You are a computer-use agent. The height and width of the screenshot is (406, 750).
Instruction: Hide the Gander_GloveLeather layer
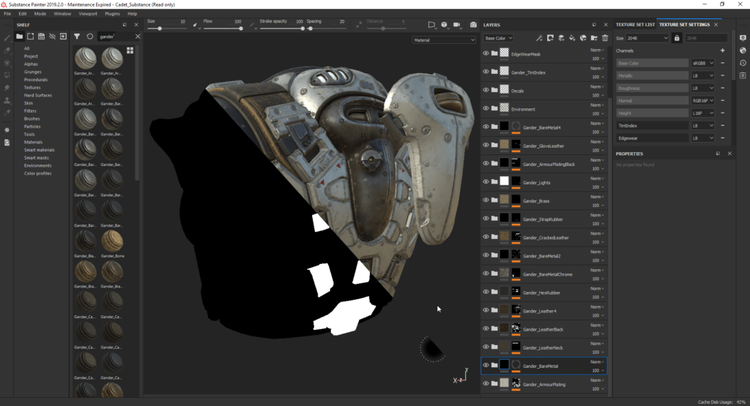point(486,145)
